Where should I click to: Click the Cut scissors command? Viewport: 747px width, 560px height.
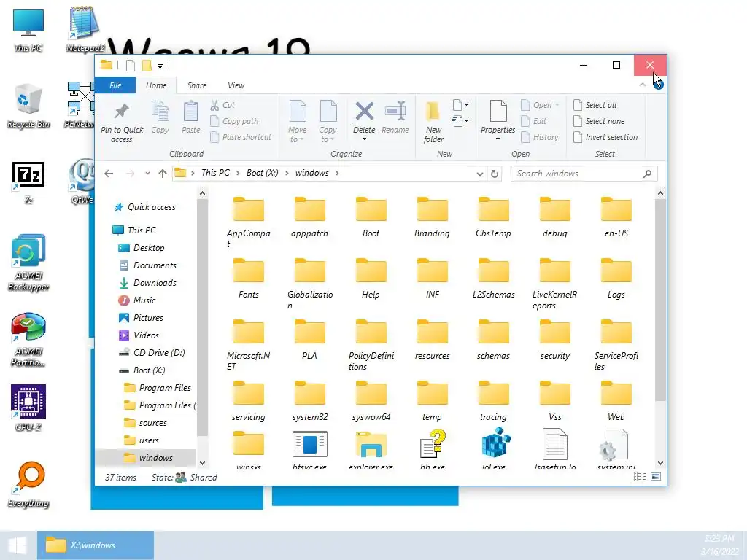coord(222,105)
